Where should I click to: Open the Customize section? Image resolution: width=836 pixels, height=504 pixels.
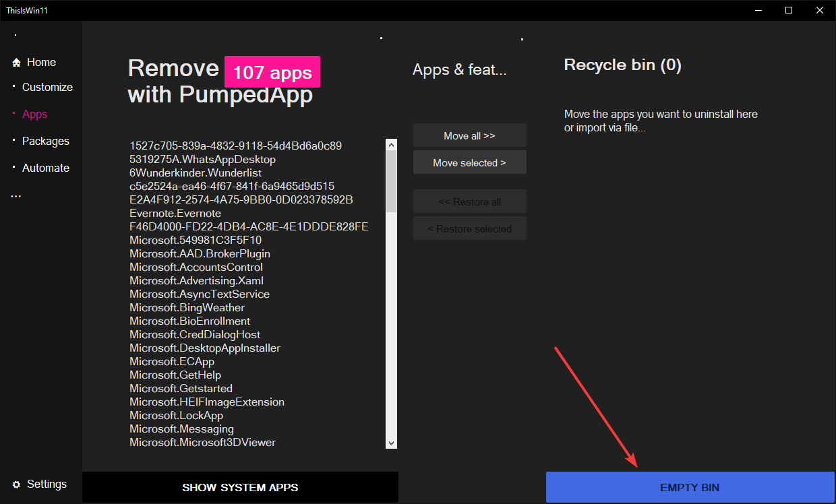click(47, 87)
